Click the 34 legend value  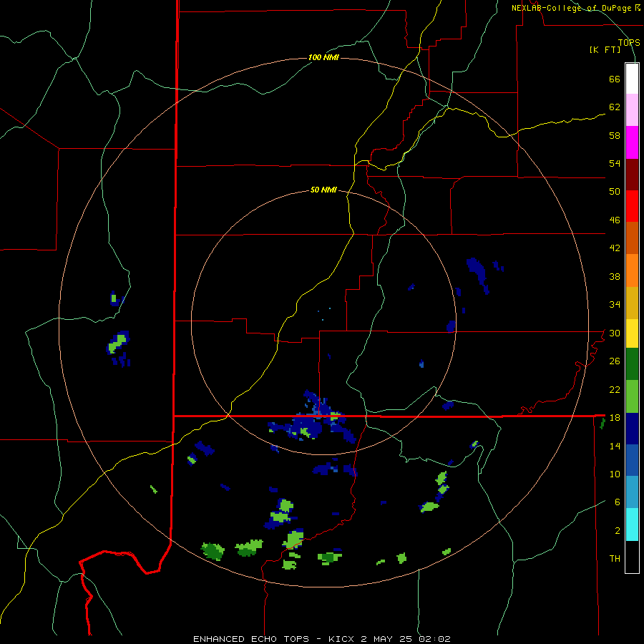click(x=615, y=305)
